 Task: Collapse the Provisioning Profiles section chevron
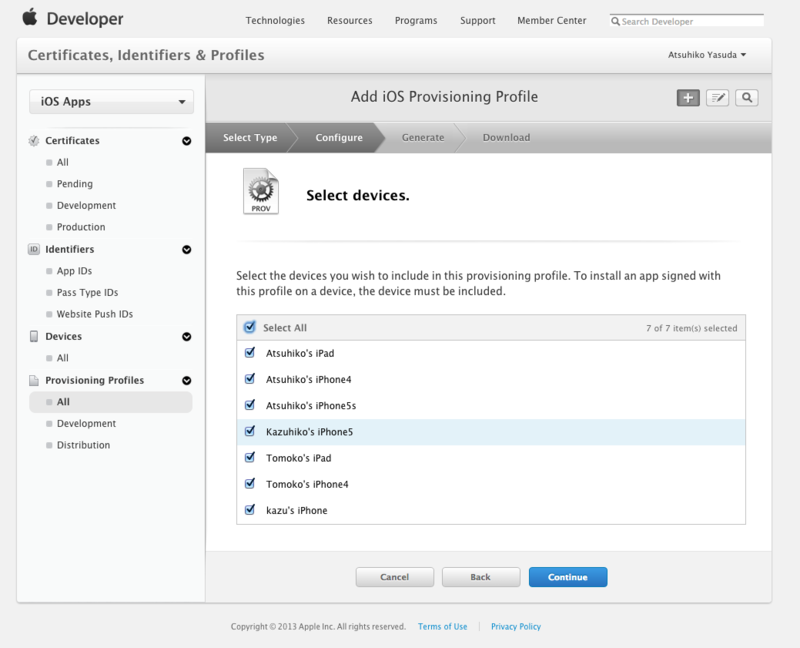point(187,381)
